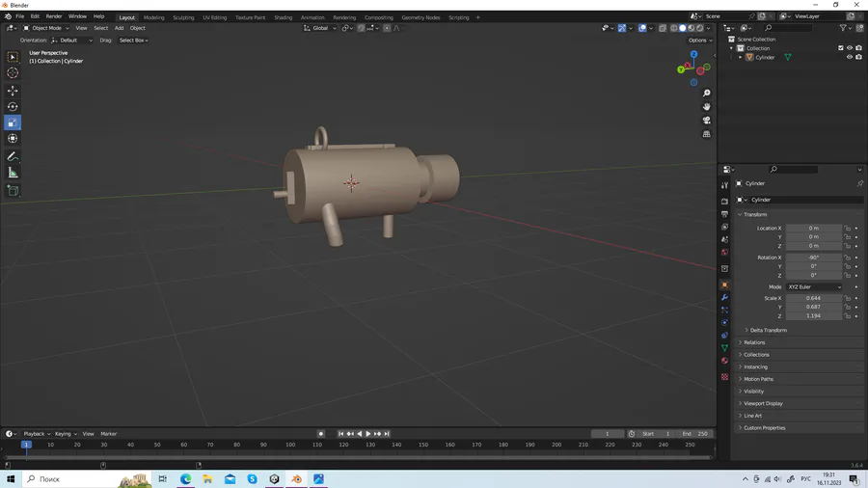Open the Modifiers wrench properties tab
The height and width of the screenshot is (488, 868).
tap(724, 298)
